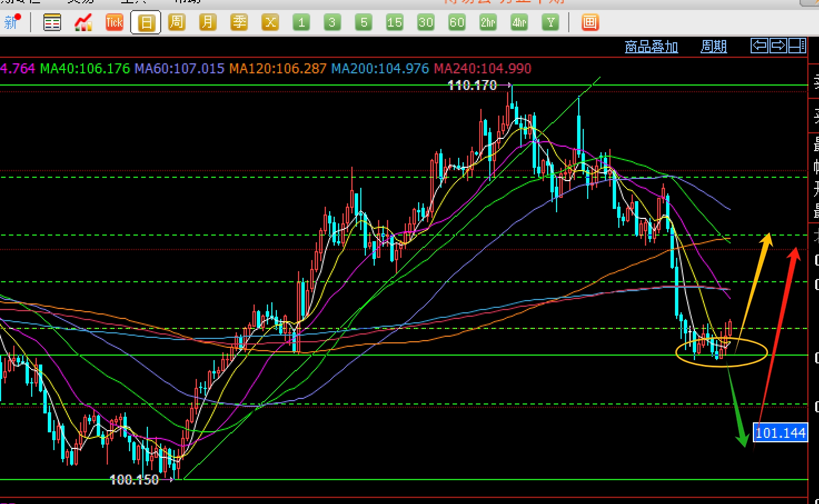Open the quote list table icon
Screen dimensions: 819x504
point(52,23)
